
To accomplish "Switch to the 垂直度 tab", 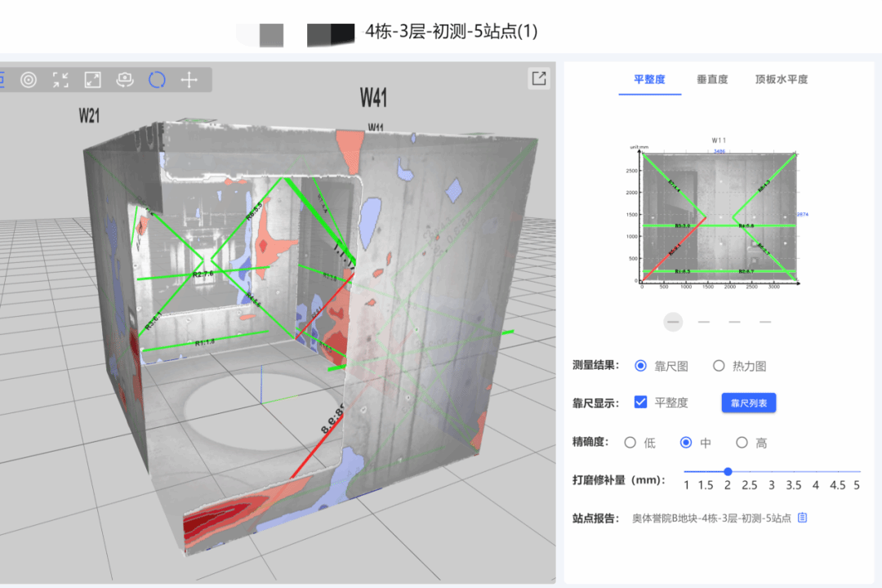I will (x=712, y=79).
